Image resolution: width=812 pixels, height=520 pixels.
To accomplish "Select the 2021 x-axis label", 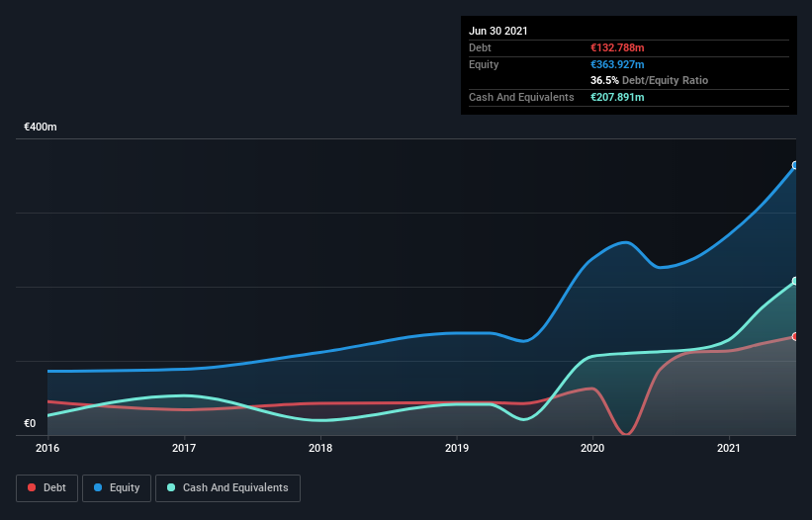I will 729,448.
